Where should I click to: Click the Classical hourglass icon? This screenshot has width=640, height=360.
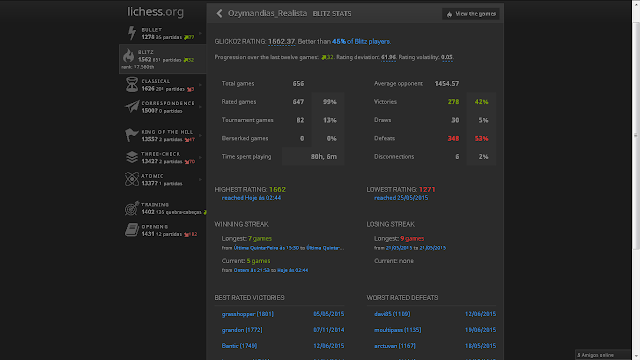[131, 84]
